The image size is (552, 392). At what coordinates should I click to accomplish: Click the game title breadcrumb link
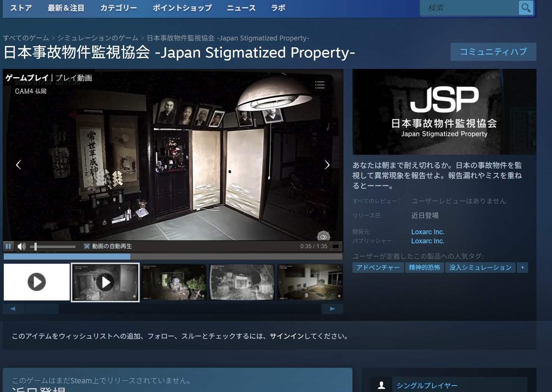pos(228,38)
